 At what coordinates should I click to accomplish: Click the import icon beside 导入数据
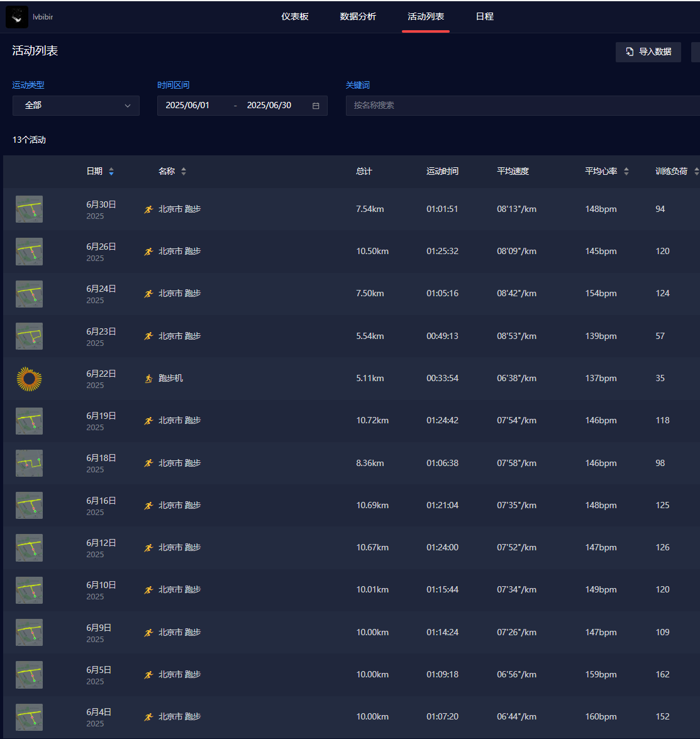tap(630, 52)
